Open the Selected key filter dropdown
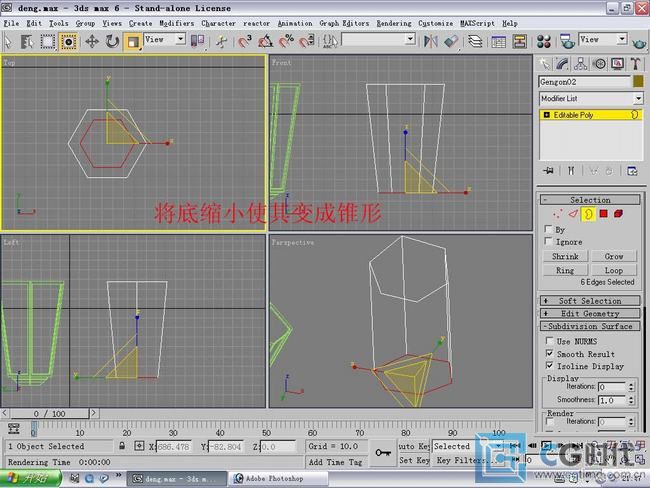 (498, 446)
